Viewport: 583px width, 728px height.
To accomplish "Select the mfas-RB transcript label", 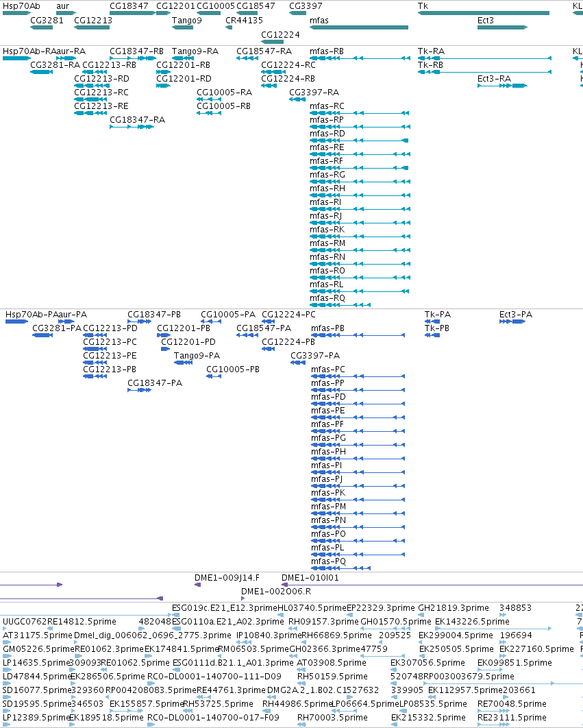I will (327, 51).
